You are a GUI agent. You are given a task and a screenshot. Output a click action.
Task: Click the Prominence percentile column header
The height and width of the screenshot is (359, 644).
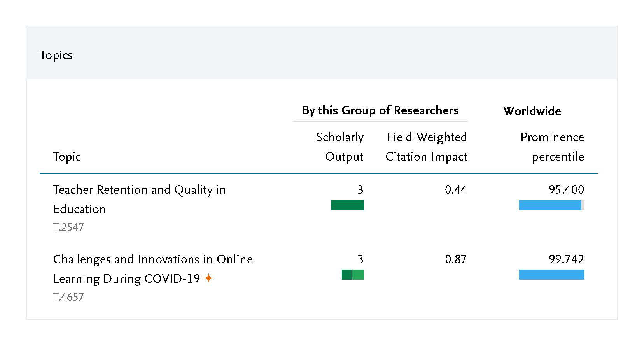click(552, 147)
